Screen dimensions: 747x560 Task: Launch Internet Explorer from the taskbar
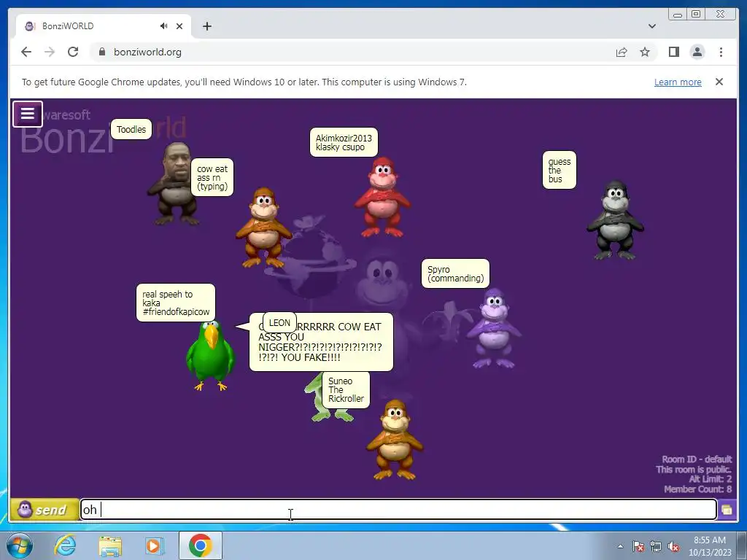(65, 545)
